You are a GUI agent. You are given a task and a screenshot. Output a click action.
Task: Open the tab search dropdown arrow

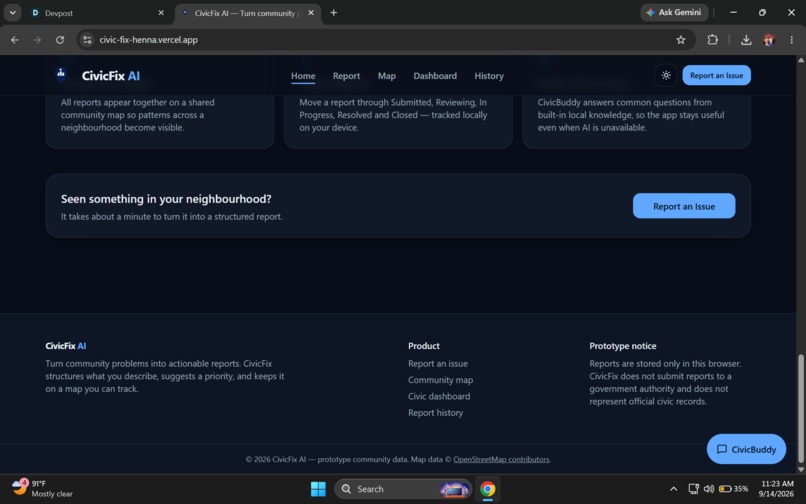point(12,12)
